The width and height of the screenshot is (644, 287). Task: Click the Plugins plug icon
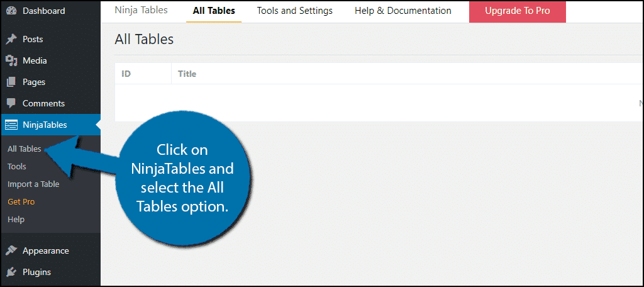pyautogui.click(x=11, y=272)
